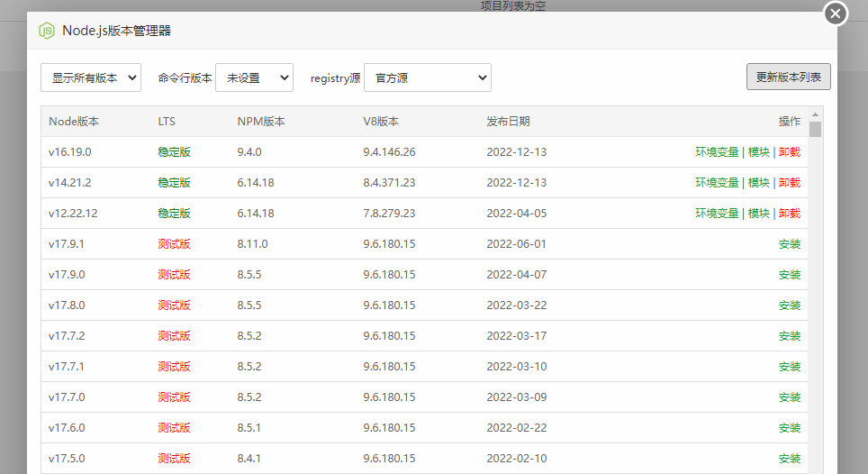Viewport: 868px width, 474px height.
Task: Click the Node.js logo icon in title
Action: [x=47, y=31]
